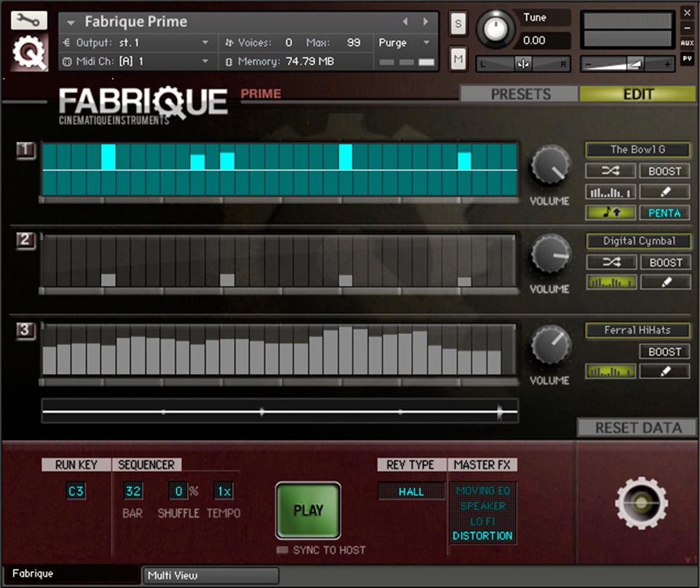This screenshot has height=588, width=700.
Task: Click the MIDI channel icon
Action: 66,61
